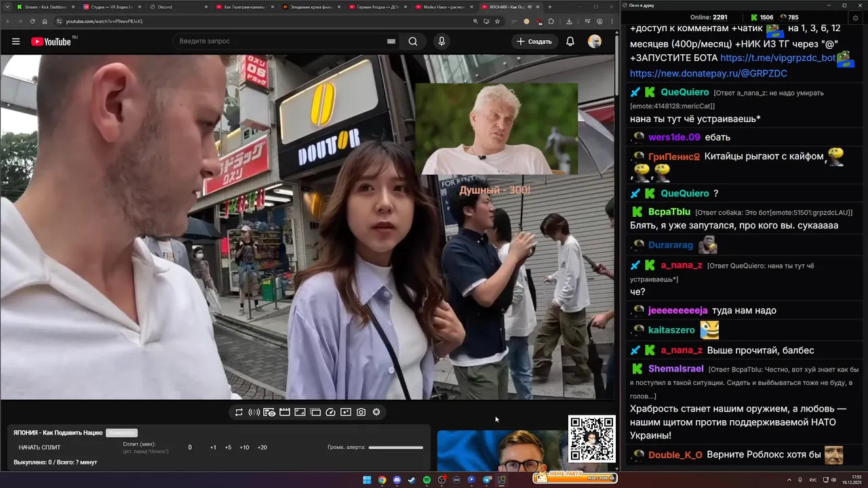Switch to the Эпидемия крэка tab
This screenshot has width=868, height=488.
pos(311,7)
